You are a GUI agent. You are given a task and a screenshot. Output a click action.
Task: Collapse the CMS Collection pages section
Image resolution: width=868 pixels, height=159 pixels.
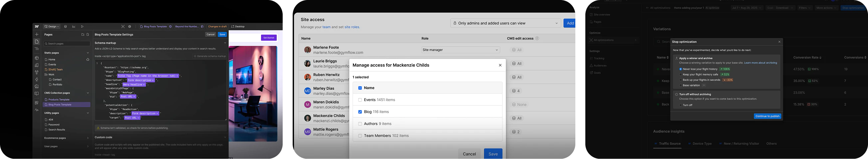click(x=88, y=93)
